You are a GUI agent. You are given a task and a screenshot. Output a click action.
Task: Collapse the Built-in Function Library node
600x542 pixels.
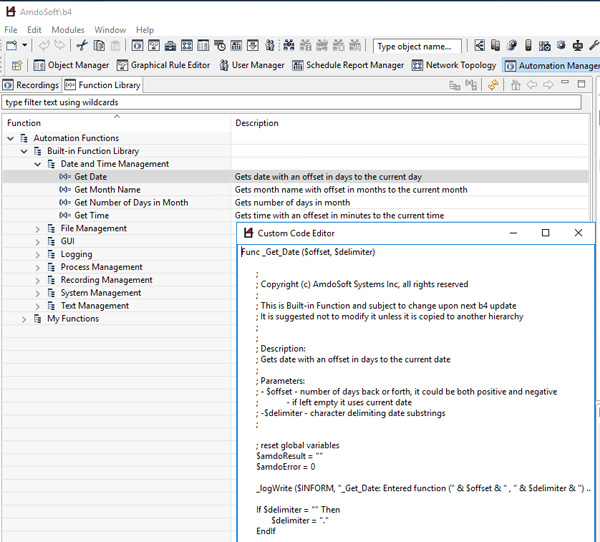(24, 151)
